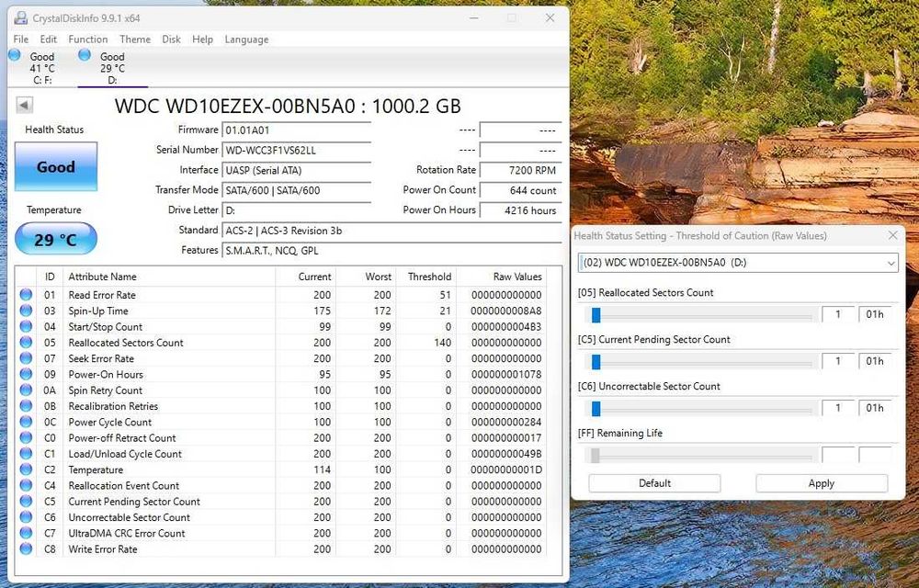Click status orb for Reallocation Event Count
Image resolution: width=919 pixels, height=588 pixels.
(x=26, y=485)
